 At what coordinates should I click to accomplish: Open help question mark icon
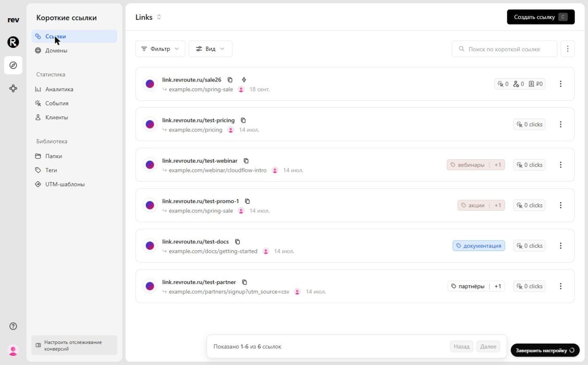pyautogui.click(x=13, y=326)
